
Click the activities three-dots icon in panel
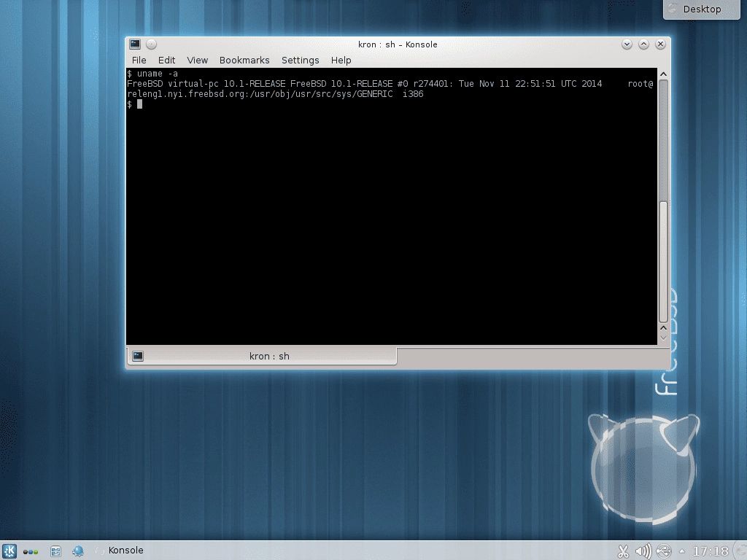(x=31, y=552)
